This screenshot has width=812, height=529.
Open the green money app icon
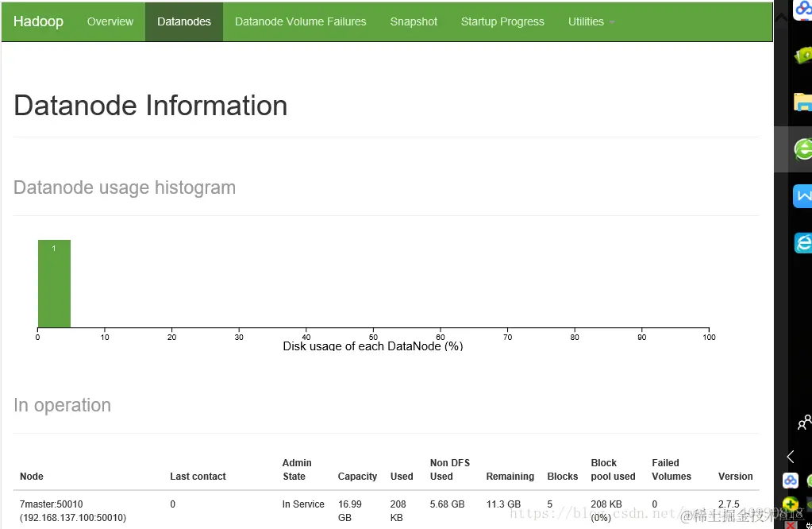[x=803, y=55]
